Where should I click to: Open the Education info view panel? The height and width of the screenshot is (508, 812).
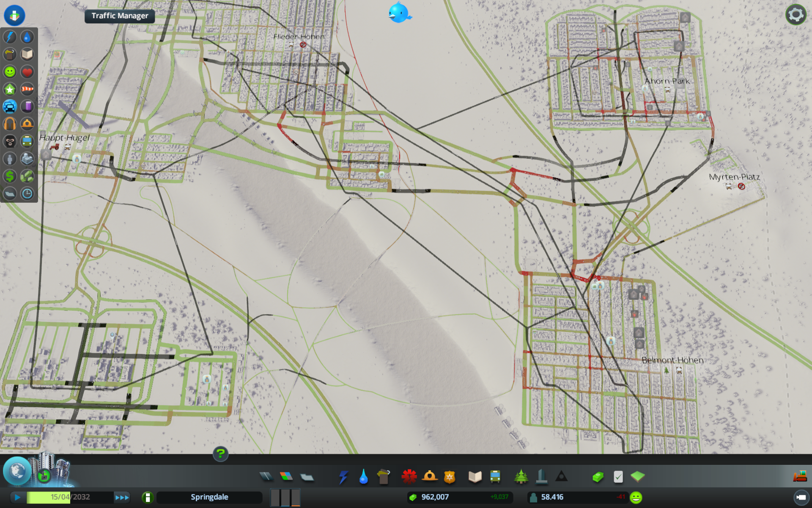click(x=27, y=54)
